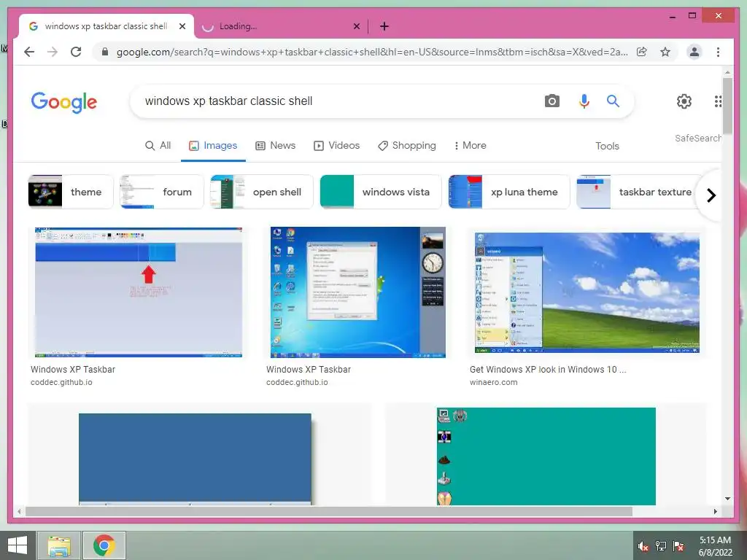The image size is (747, 560).
Task: Reload the page with the refresh icon
Action: point(76,52)
